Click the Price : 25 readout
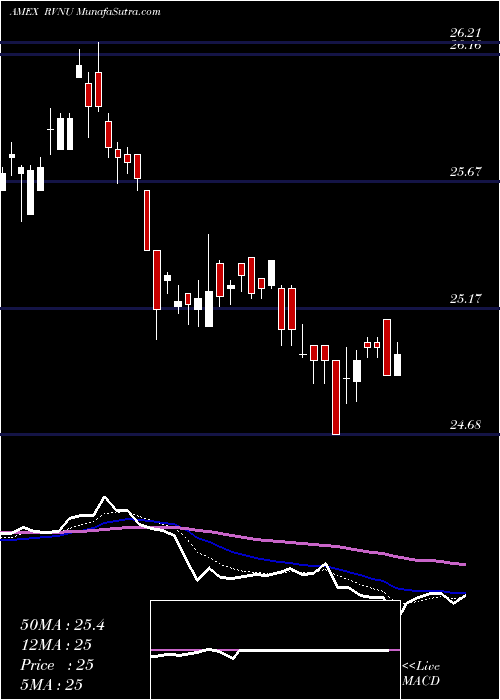Screen dimensions: 500x700 [x=57, y=665]
